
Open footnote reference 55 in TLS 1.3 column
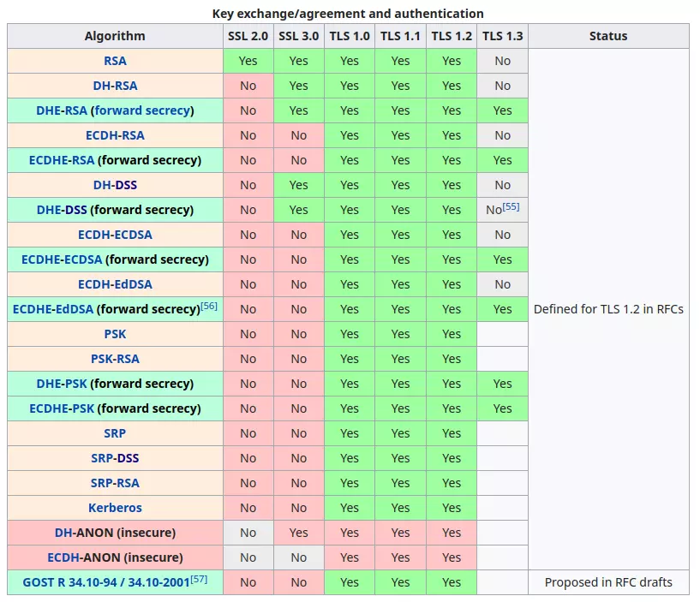pyautogui.click(x=512, y=206)
